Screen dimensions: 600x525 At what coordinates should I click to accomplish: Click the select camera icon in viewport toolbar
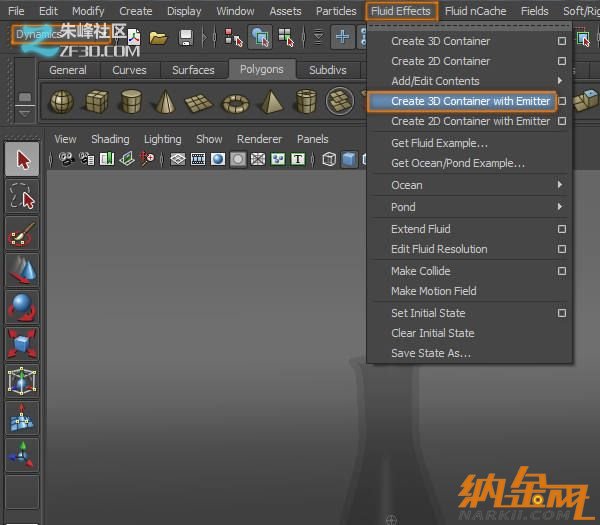click(x=66, y=159)
